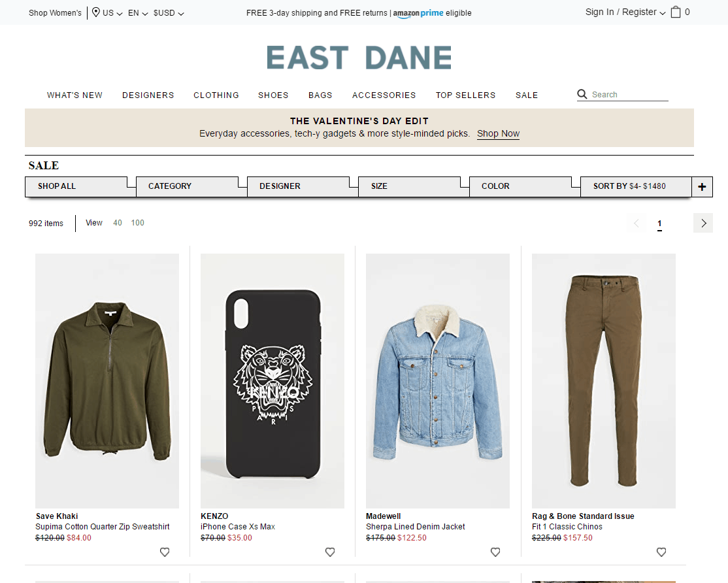Click the search magnifier icon

pyautogui.click(x=582, y=94)
